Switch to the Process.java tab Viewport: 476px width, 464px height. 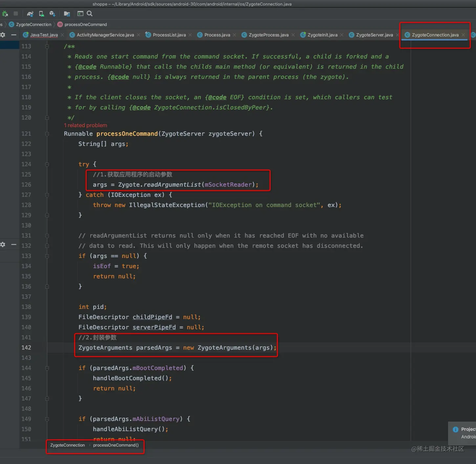pos(217,35)
